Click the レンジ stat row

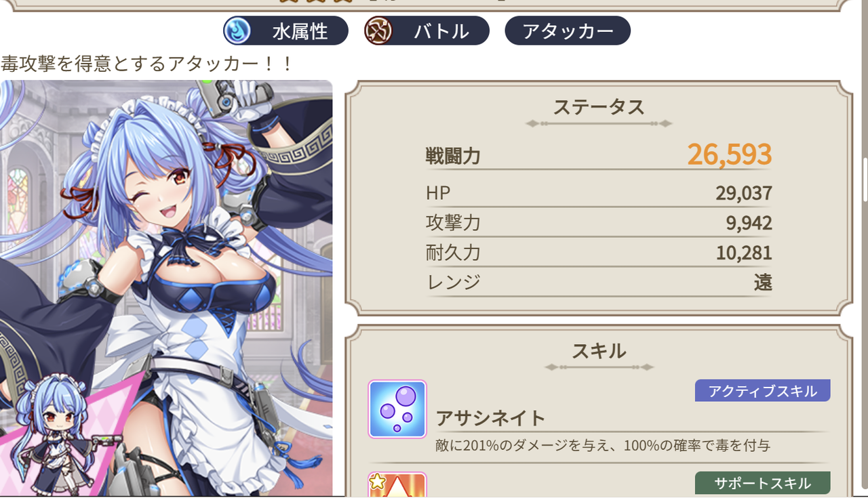(x=599, y=282)
